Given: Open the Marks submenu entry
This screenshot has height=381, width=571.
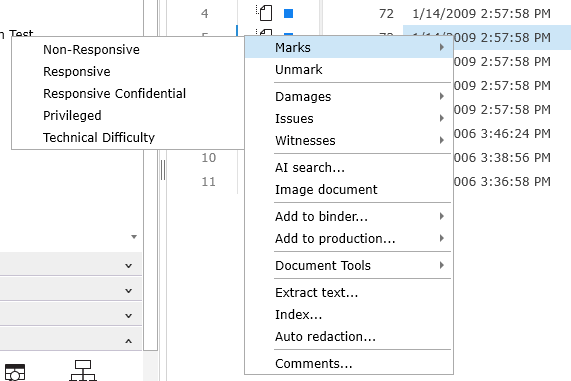Looking at the screenshot, I should pos(349,47).
